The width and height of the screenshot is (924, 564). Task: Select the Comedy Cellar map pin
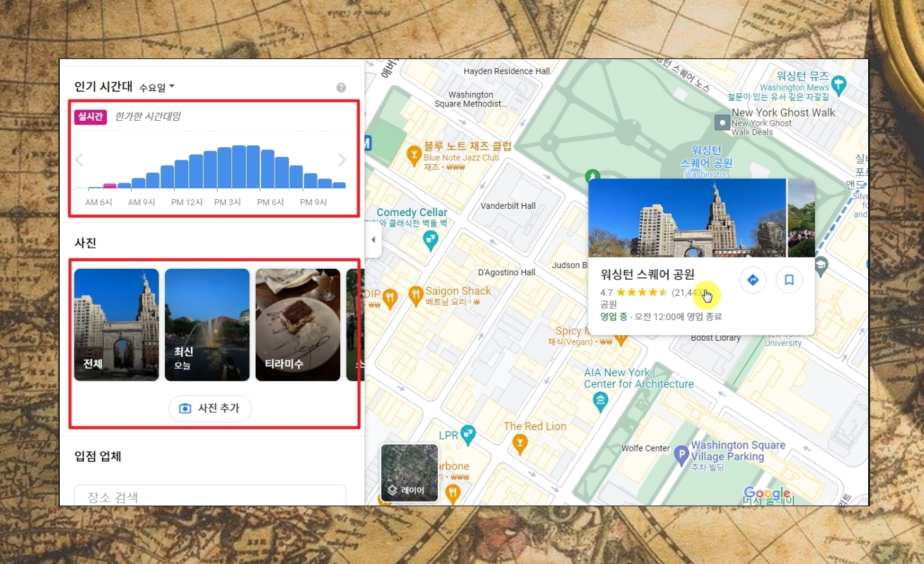pyautogui.click(x=431, y=240)
